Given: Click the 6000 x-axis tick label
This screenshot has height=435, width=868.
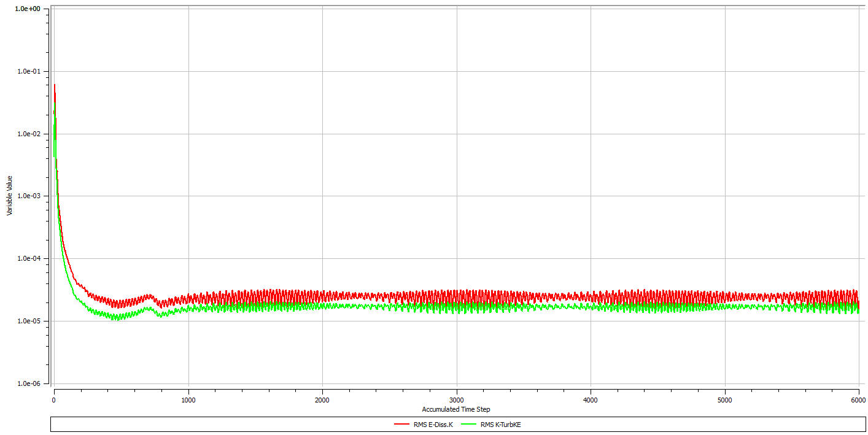Looking at the screenshot, I should pos(858,399).
